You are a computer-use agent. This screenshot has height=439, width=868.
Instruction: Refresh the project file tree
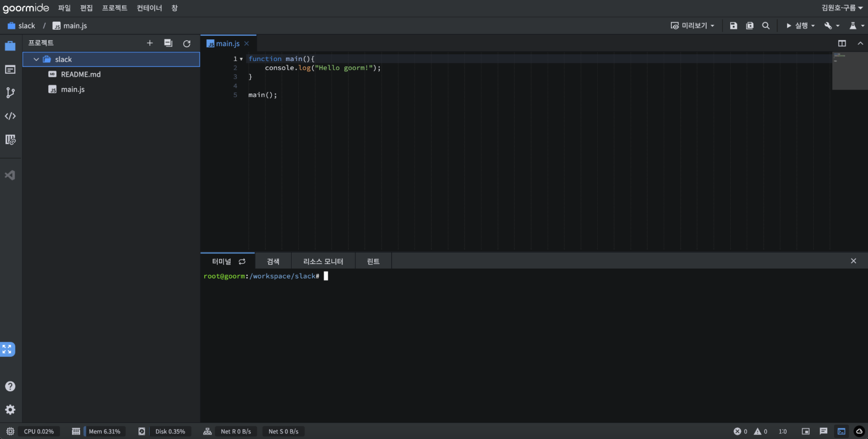(x=187, y=43)
